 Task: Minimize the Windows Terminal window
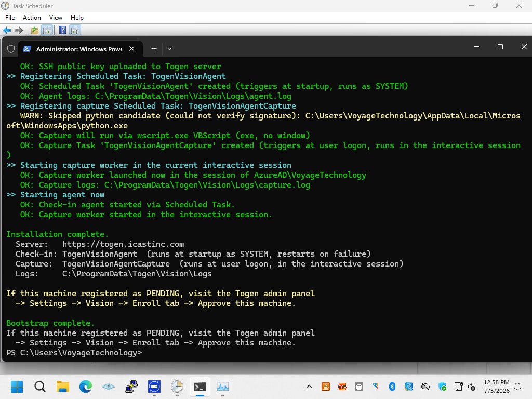tap(476, 47)
